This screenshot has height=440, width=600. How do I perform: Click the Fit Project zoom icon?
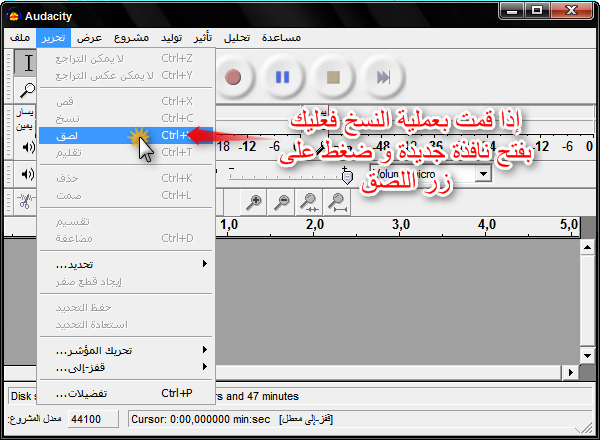(337, 202)
